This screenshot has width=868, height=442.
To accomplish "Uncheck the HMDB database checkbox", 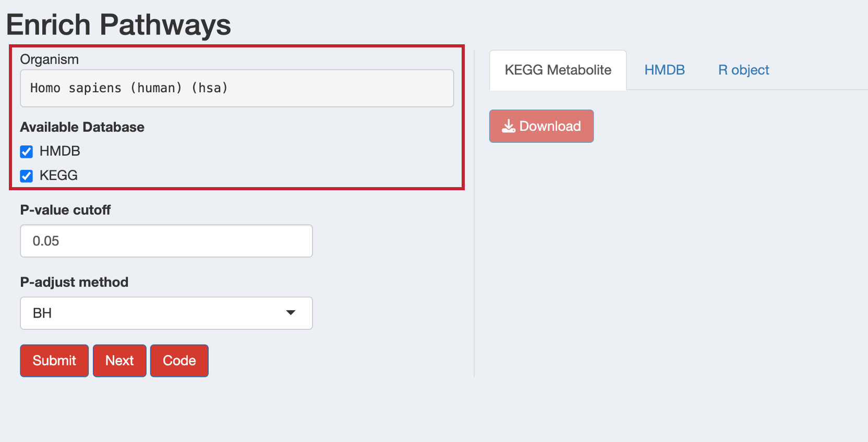I will (27, 152).
